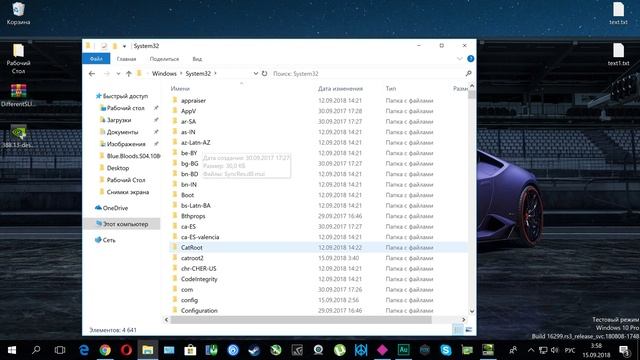
Task: Select the catroot2 folder
Action: click(x=192, y=258)
